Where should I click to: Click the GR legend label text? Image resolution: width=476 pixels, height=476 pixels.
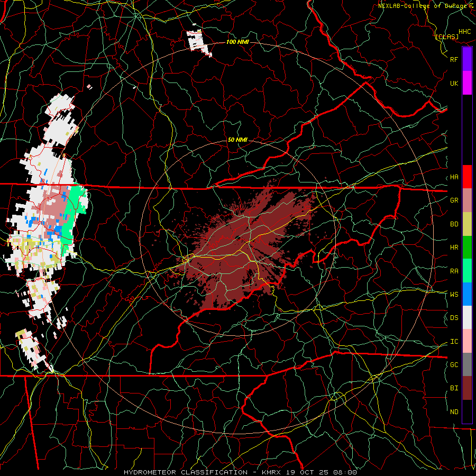(x=454, y=200)
